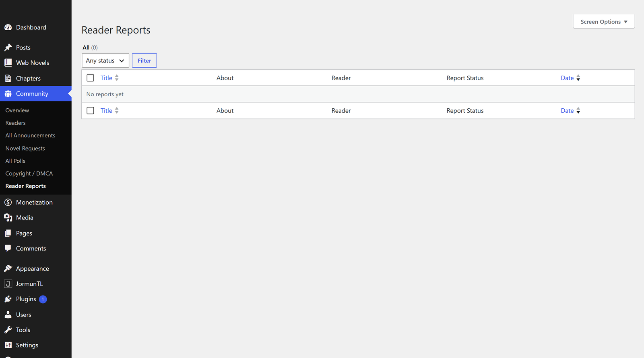Show the All (0) reports view
The height and width of the screenshot is (358, 644).
coord(90,48)
